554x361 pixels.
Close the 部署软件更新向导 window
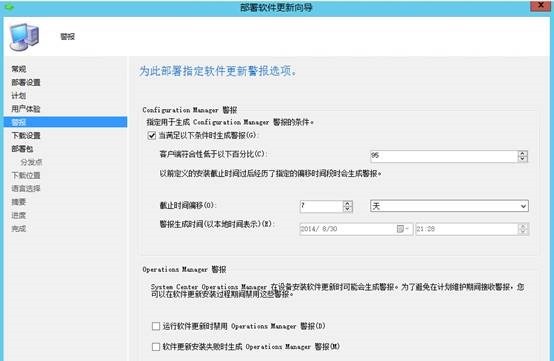541,5
